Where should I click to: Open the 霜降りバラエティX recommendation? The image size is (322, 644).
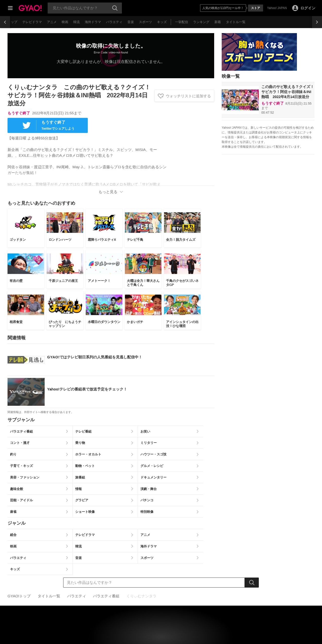coord(104,228)
